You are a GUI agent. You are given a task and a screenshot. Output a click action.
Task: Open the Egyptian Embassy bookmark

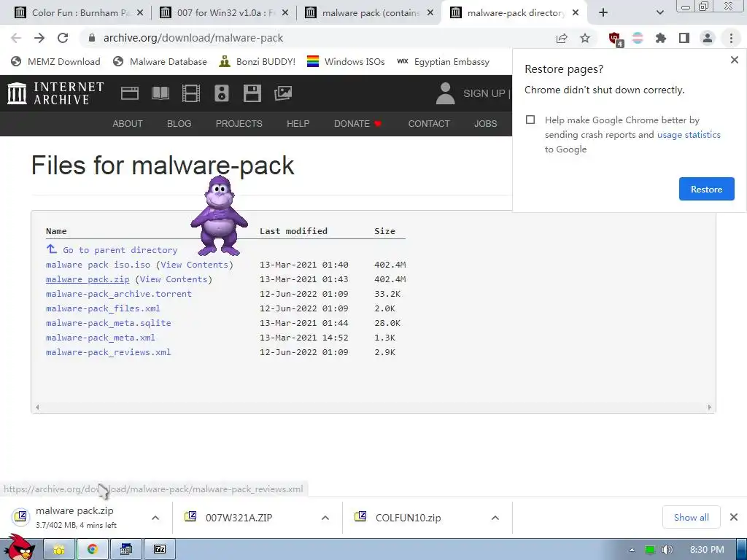(x=443, y=61)
